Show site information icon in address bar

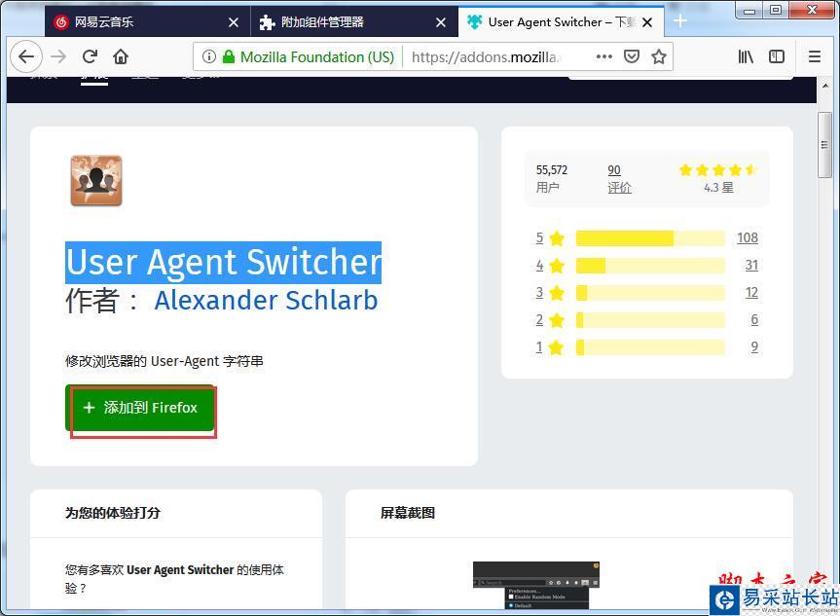pyautogui.click(x=209, y=56)
